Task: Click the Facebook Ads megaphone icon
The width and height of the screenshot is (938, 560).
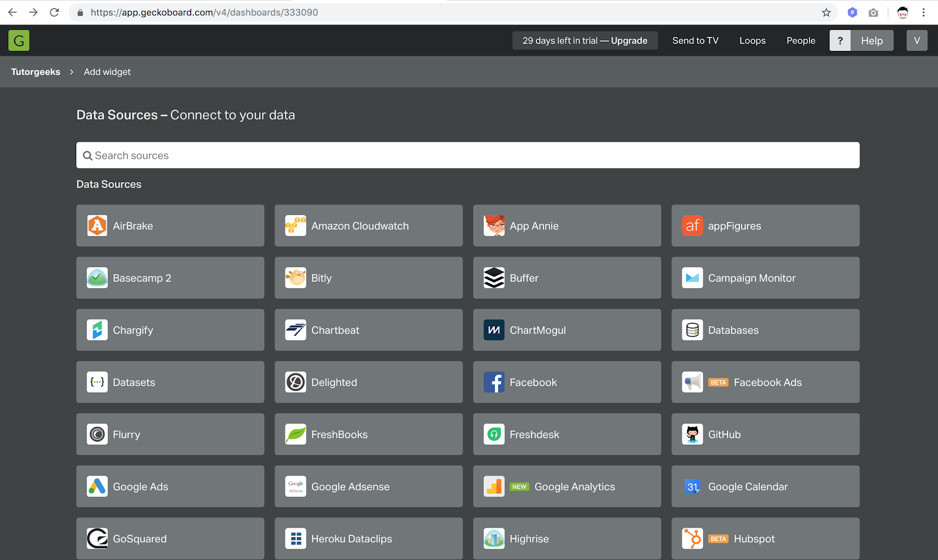Action: [692, 382]
